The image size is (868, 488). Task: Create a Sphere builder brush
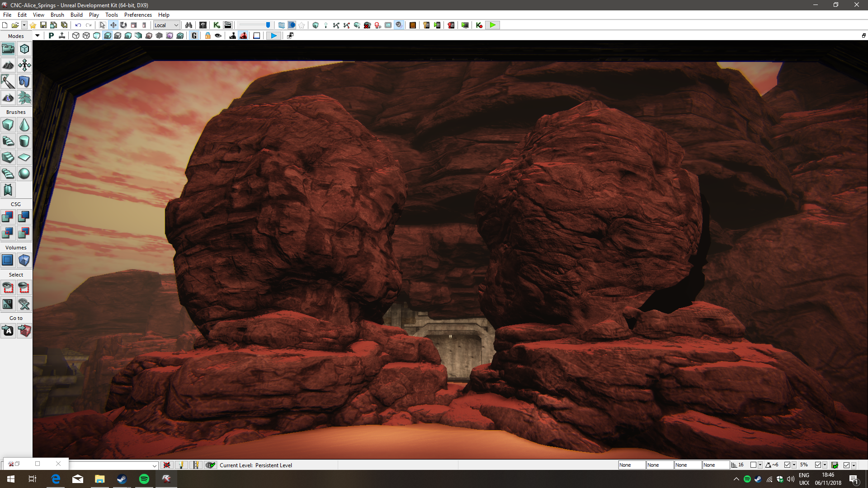click(x=24, y=174)
